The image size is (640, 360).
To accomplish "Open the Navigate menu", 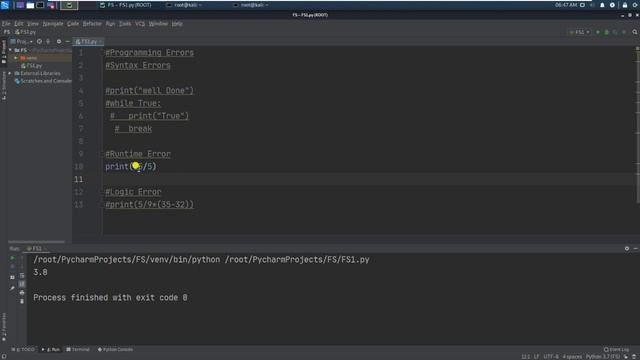I will tap(53, 24).
